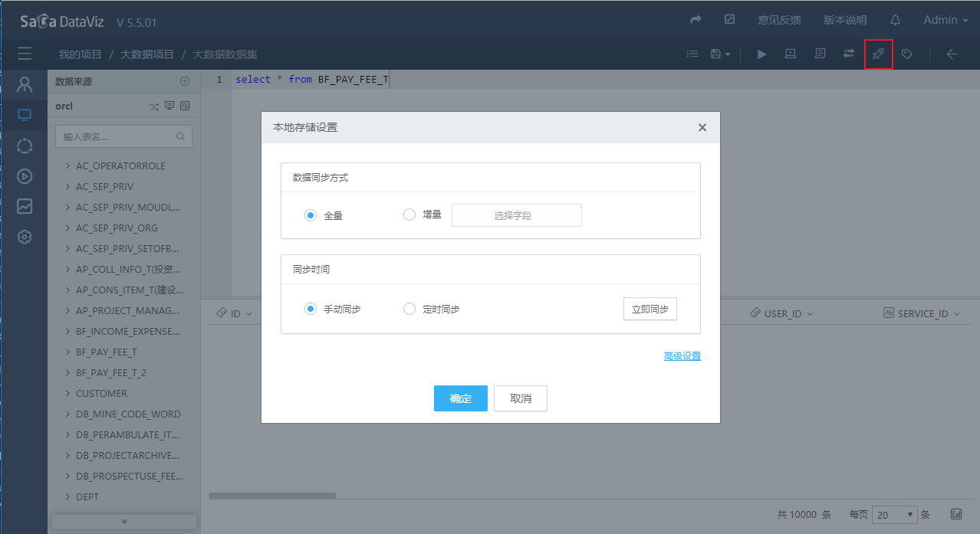The height and width of the screenshot is (534, 980).
Task: Select the 全量 full sync radio
Action: 311,215
